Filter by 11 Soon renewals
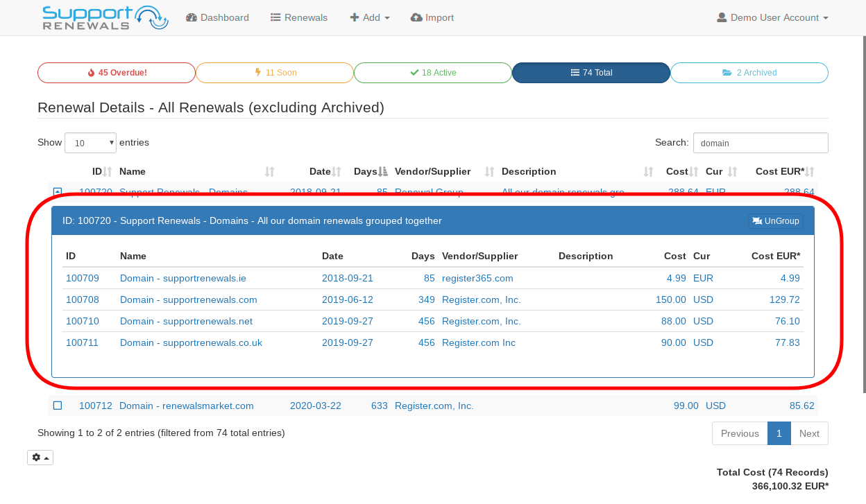 275,73
